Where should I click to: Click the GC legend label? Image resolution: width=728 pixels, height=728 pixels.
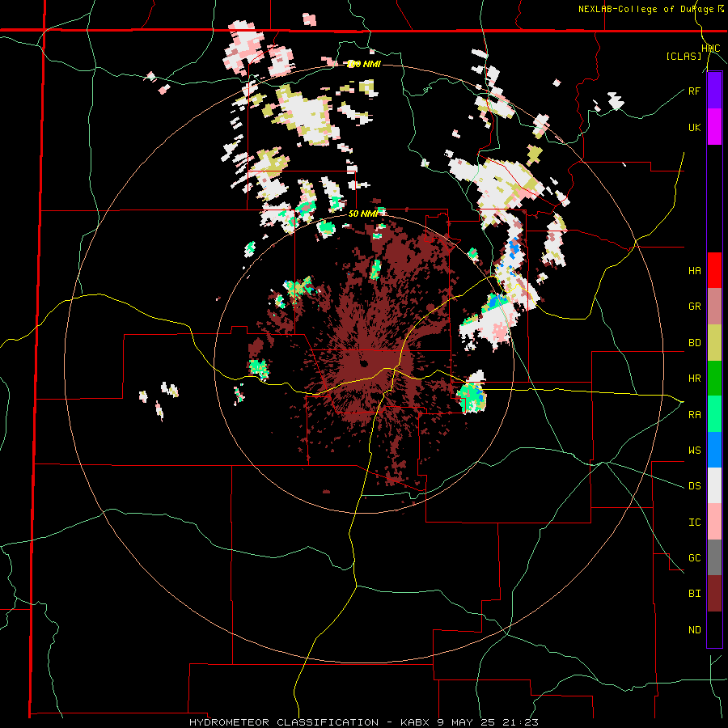(694, 558)
